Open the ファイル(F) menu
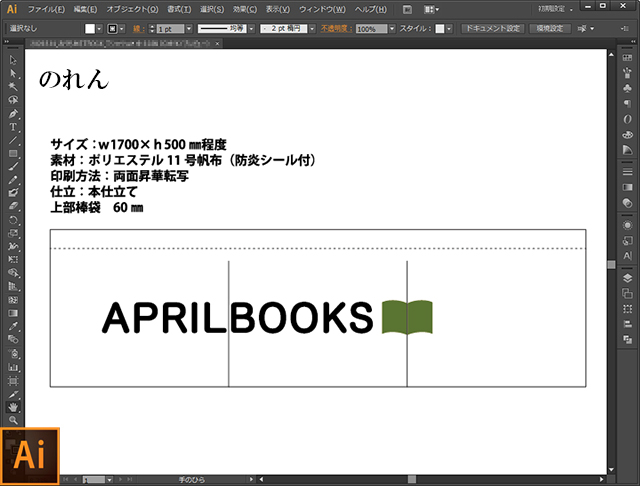The width and height of the screenshot is (640, 486). (x=46, y=9)
